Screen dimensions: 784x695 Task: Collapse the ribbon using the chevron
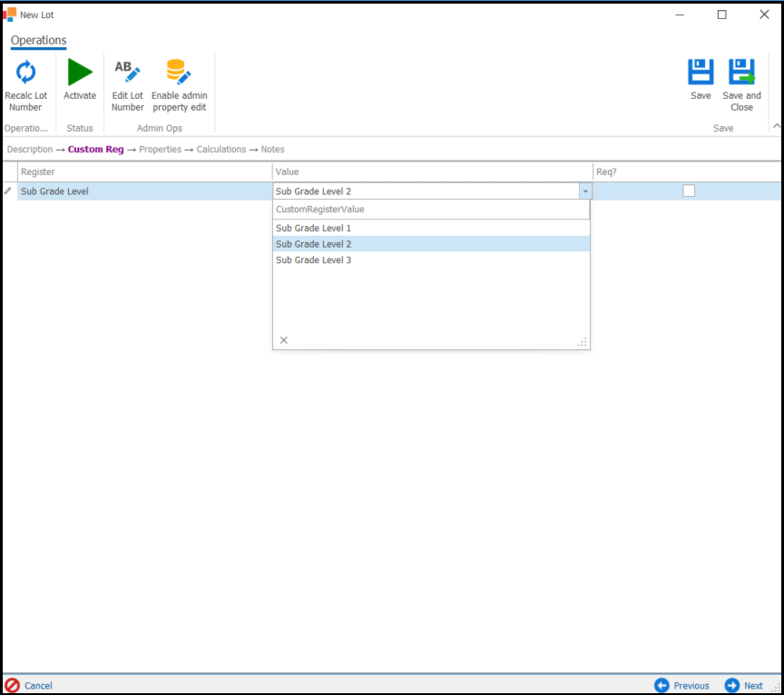777,126
